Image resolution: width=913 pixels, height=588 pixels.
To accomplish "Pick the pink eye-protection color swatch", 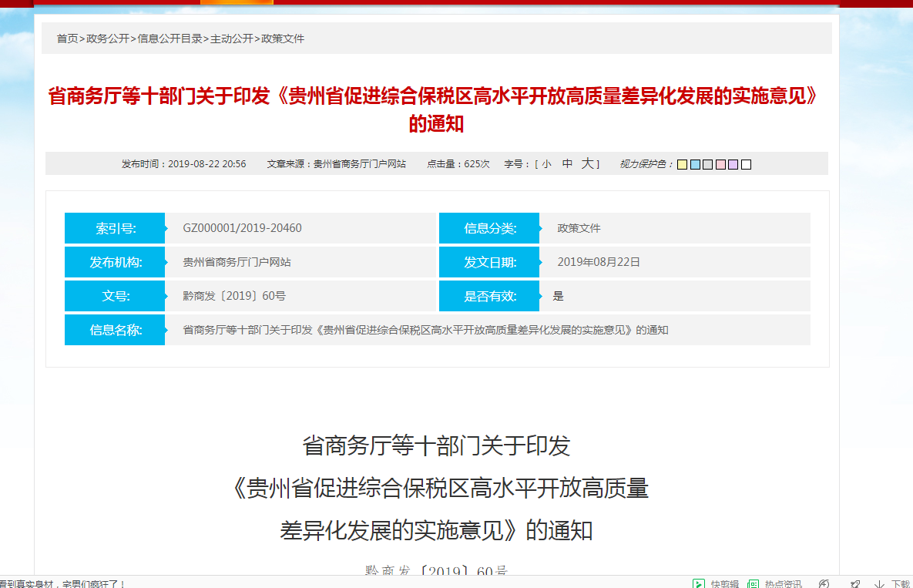I will [x=720, y=164].
